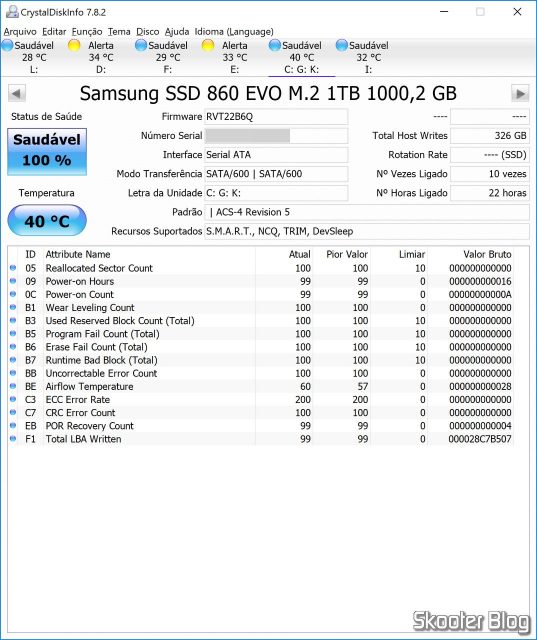Click status dot of Runtime Bad Block

click(13, 360)
